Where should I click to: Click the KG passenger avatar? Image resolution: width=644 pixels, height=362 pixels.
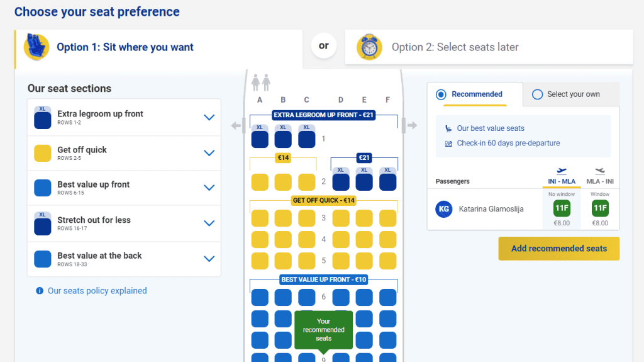(443, 209)
